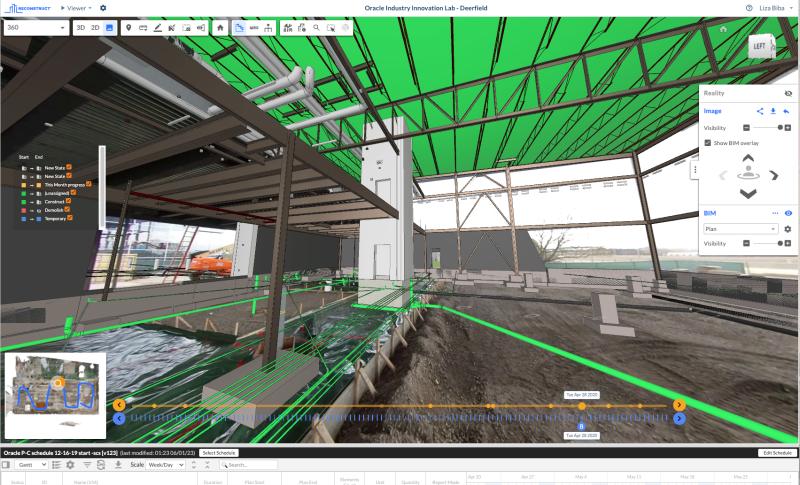Click the Edit Schedule button
Viewport: 800px width, 485px height.
click(x=777, y=453)
